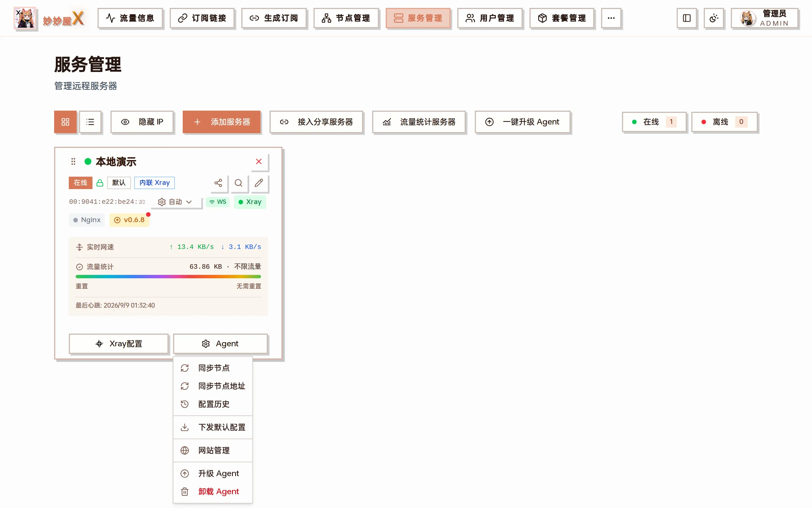The height and width of the screenshot is (508, 812).
Task: Delete the 本地演示 server with red X
Action: tap(259, 162)
